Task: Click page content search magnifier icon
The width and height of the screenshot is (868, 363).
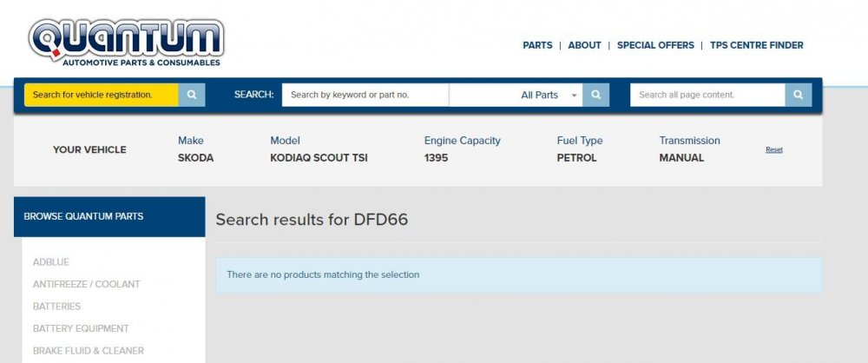Action: coord(799,95)
